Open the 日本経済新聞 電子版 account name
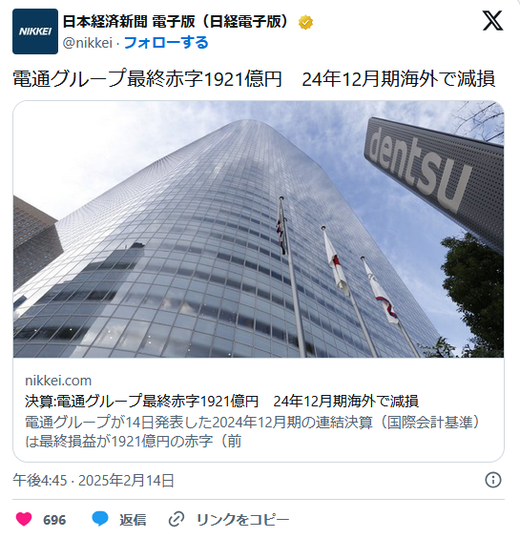 click(x=177, y=22)
